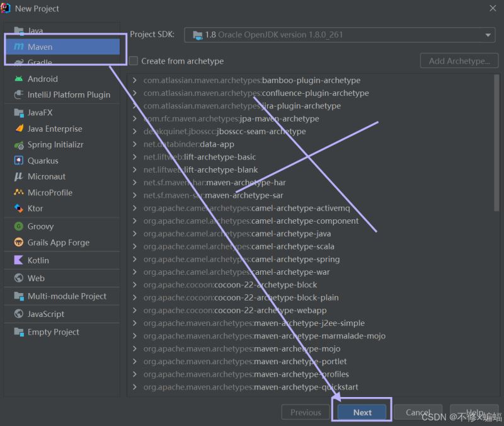Click Add Archetype button
Screen dimensions: 504x426
[459, 60]
